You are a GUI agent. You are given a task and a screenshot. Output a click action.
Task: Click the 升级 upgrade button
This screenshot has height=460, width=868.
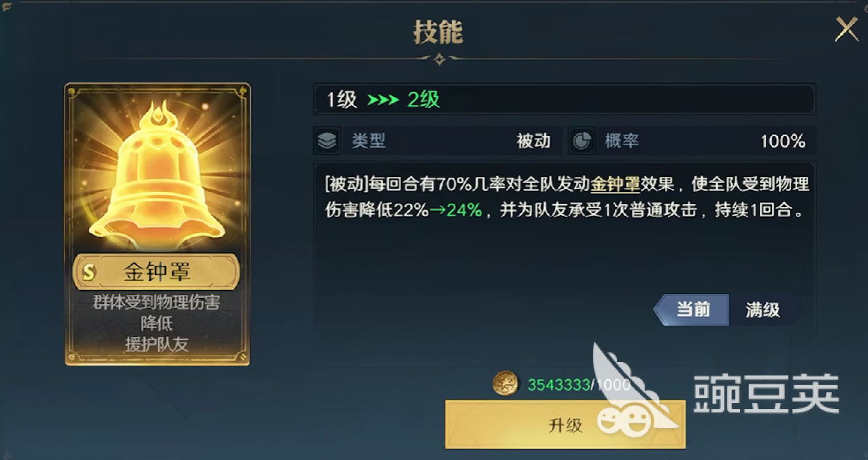565,425
